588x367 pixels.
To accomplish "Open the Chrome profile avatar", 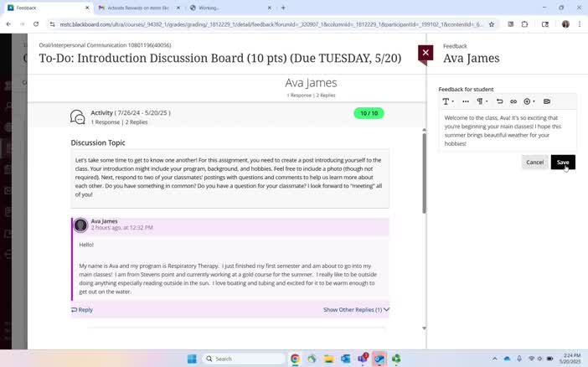I will 565,24.
